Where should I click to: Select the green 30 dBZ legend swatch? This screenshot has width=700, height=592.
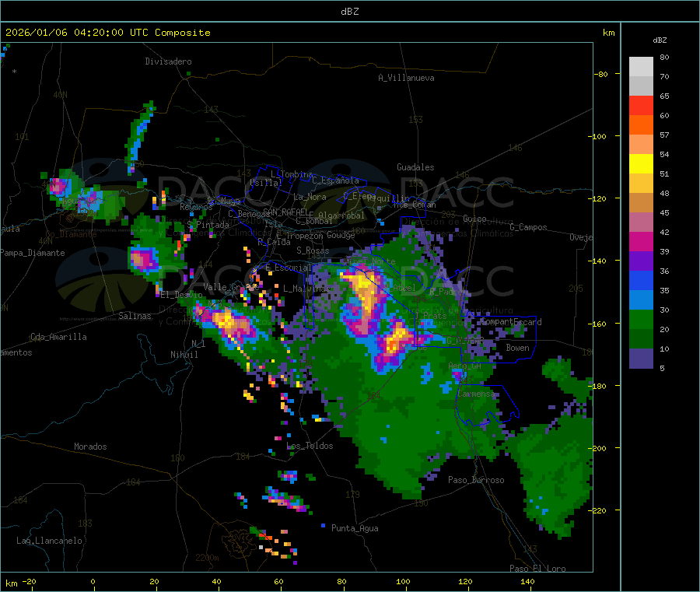[641, 319]
